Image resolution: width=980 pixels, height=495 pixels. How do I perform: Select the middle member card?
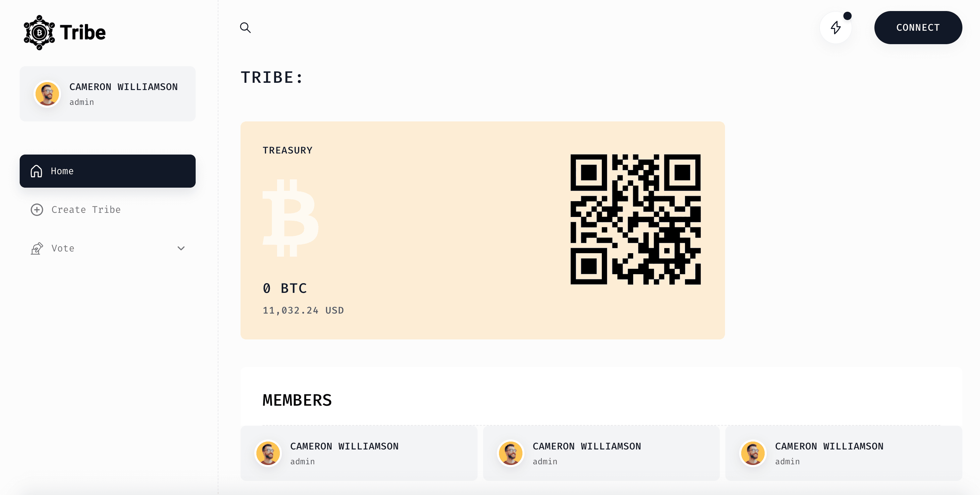pos(601,453)
